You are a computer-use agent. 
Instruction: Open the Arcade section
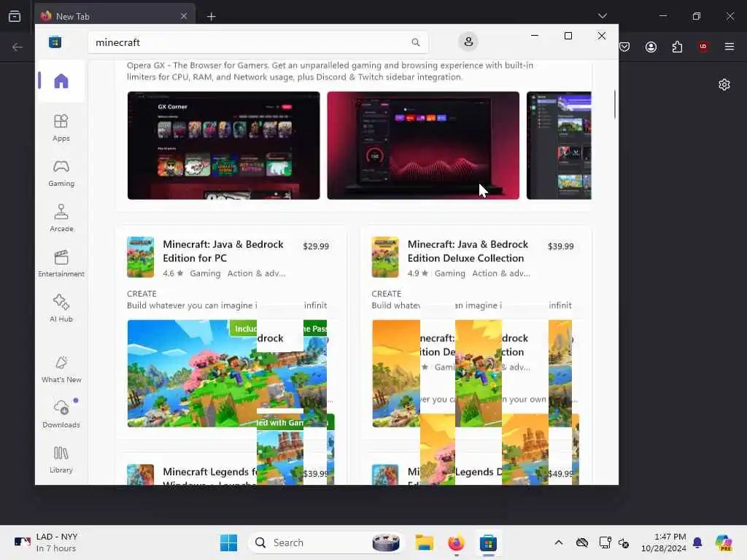tap(61, 218)
